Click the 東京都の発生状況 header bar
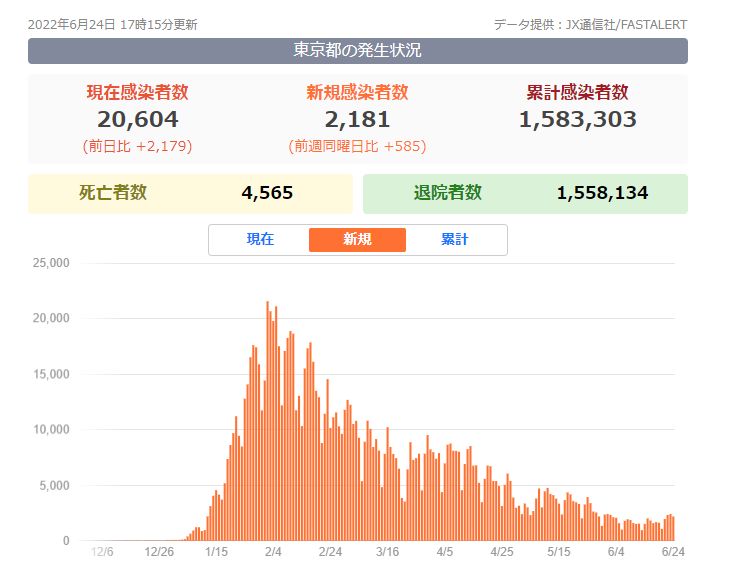731x562 pixels. point(358,51)
